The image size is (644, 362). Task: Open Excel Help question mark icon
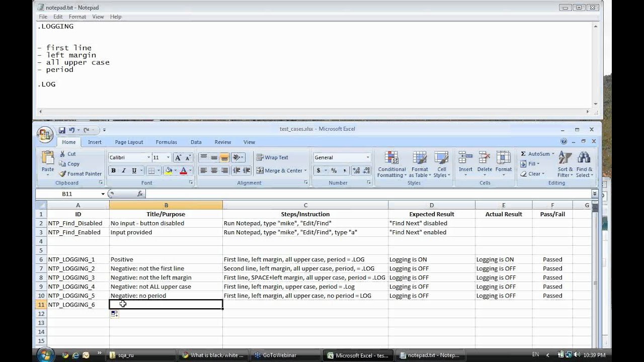[x=563, y=142]
